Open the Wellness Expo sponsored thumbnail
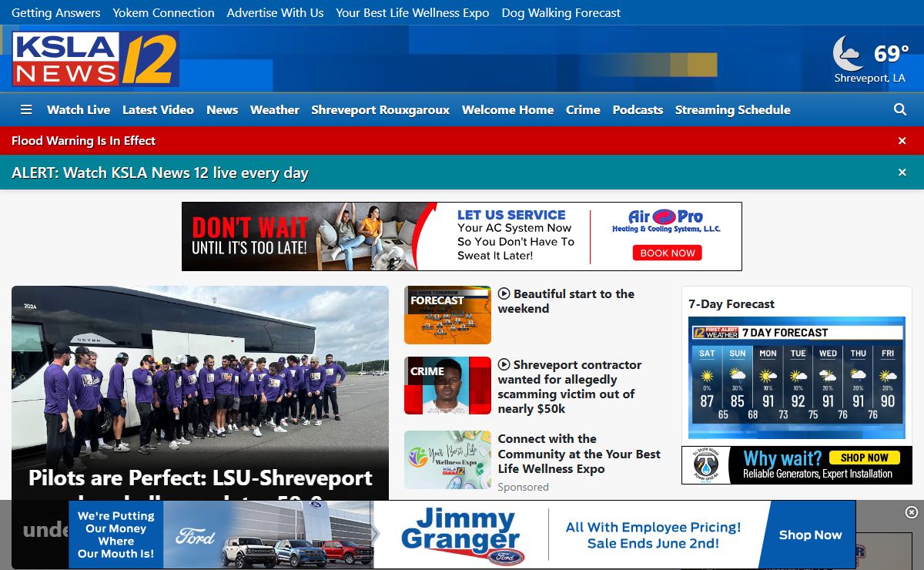The image size is (924, 570). [x=447, y=460]
